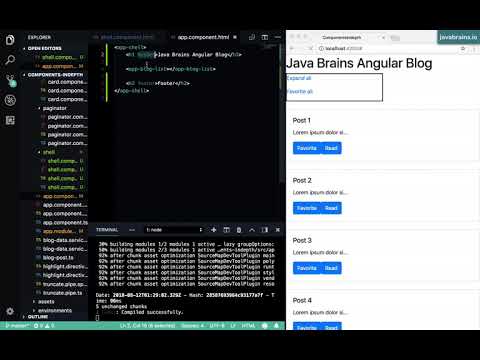Click the h1 line in the code editor

[184, 55]
